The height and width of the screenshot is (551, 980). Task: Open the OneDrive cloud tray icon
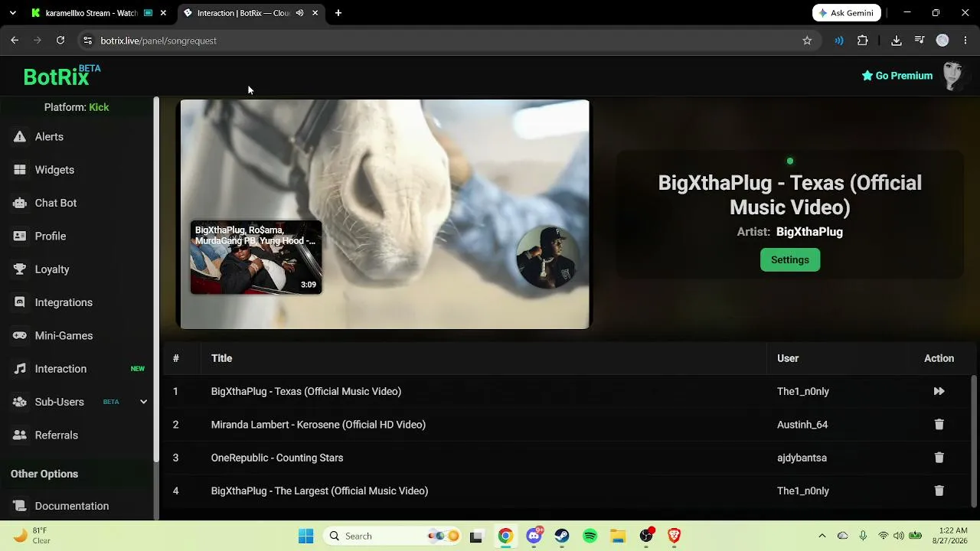(843, 536)
